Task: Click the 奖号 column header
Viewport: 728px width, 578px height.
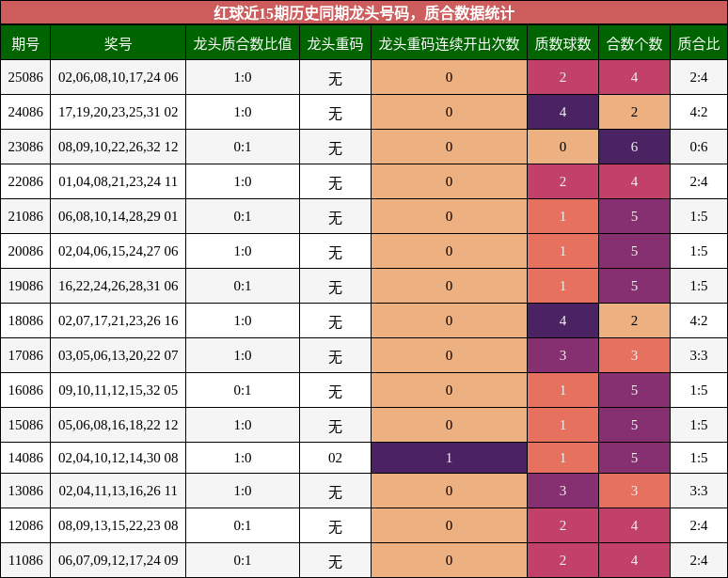Action: click(x=118, y=43)
